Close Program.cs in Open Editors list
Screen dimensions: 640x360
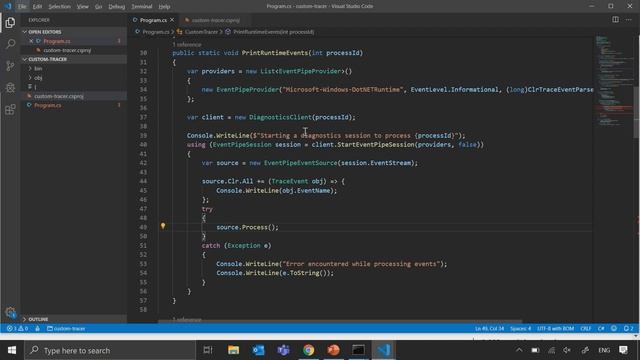[x=31, y=41]
